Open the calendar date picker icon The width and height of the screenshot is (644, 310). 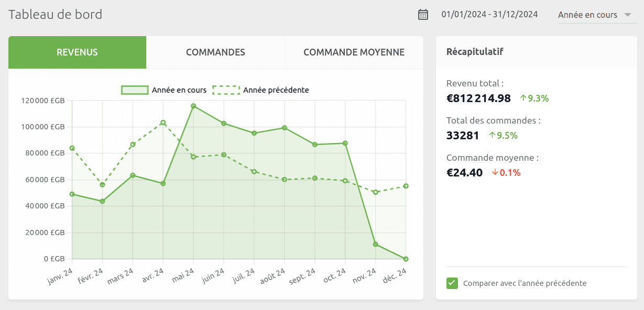pos(423,14)
